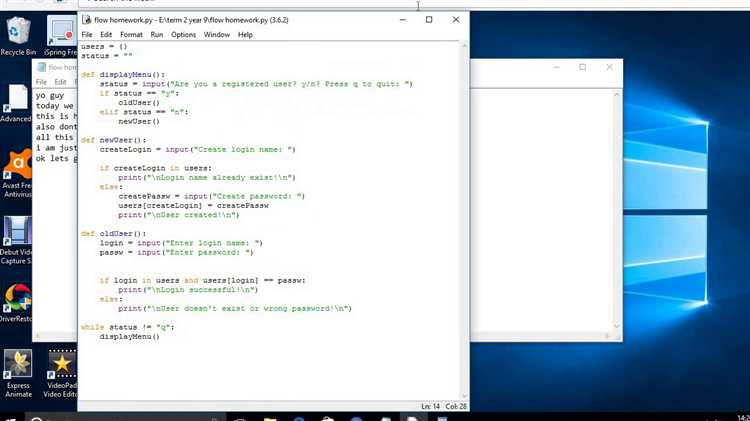This screenshot has height=421, width=750.
Task: Launch Express Animate desktop shortcut
Action: 18,374
